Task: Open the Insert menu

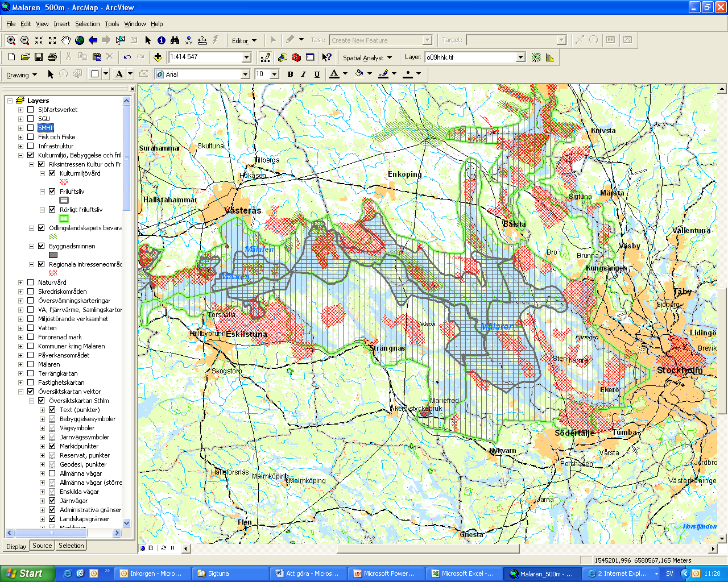Action: coord(61,24)
